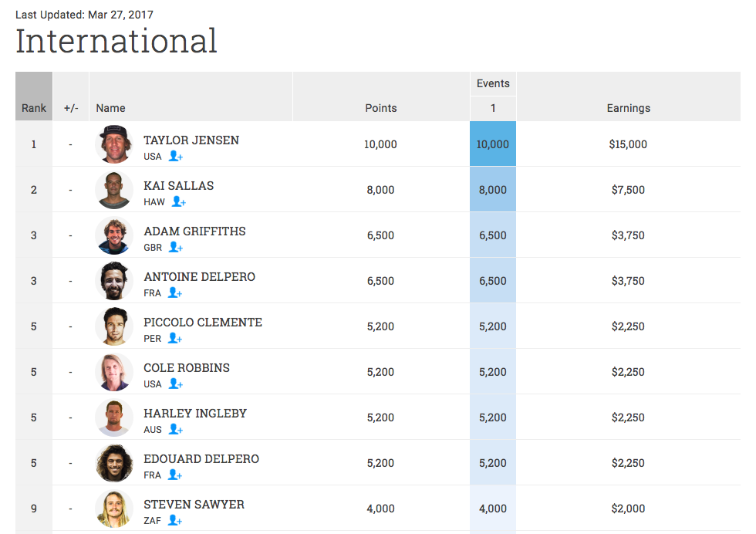756x534 pixels.
Task: Open Taylor Jensen's profile name link
Action: point(191,140)
